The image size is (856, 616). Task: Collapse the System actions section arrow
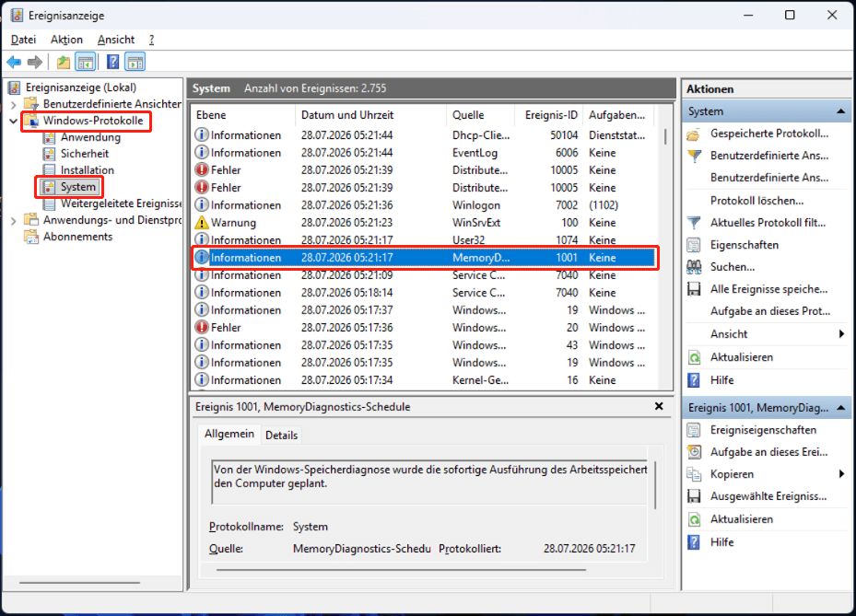(841, 111)
